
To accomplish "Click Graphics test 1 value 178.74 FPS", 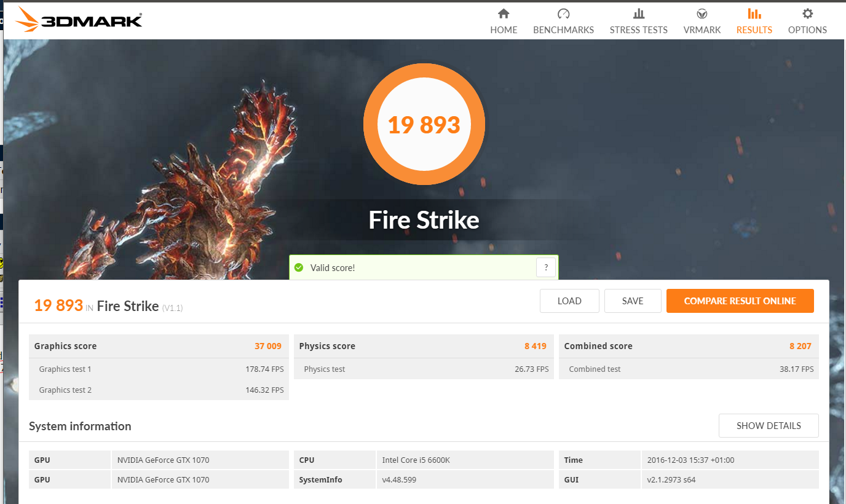I will coord(264,369).
